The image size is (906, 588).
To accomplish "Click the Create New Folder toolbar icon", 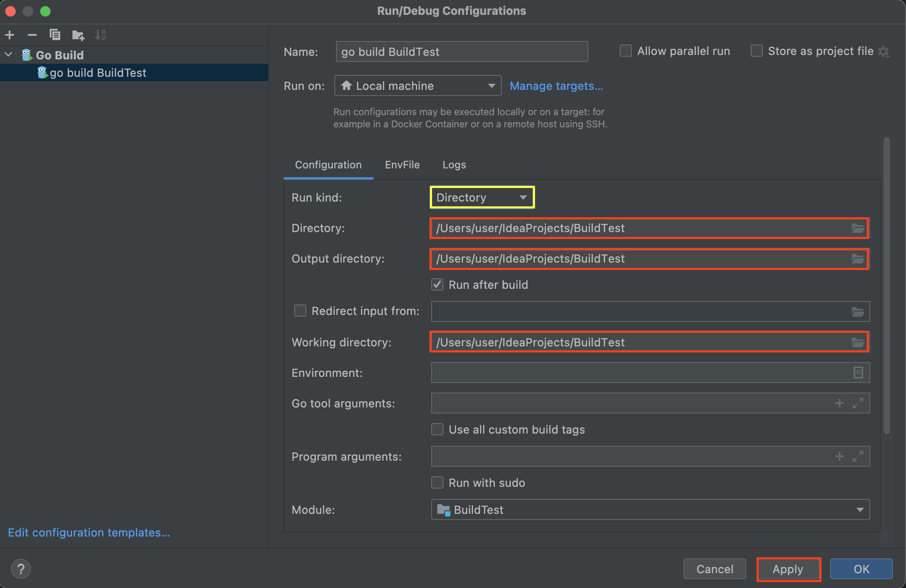I will [x=78, y=35].
